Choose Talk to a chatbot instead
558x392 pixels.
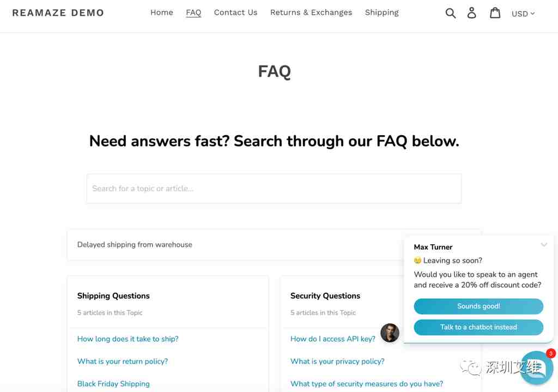pos(478,327)
